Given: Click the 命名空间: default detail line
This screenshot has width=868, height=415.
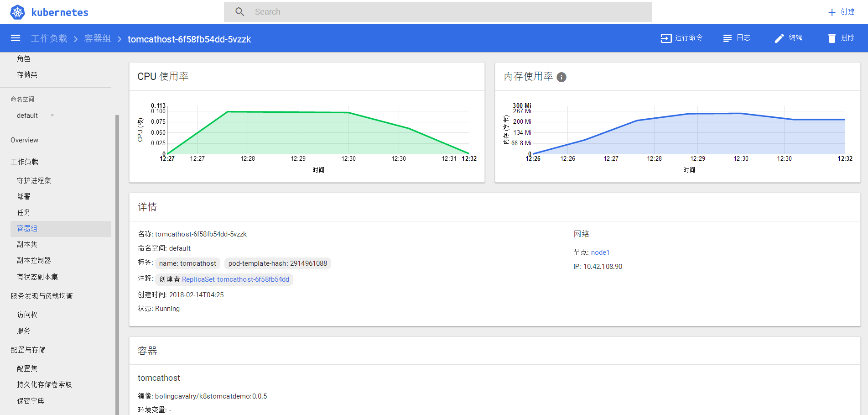Looking at the screenshot, I should coord(165,248).
